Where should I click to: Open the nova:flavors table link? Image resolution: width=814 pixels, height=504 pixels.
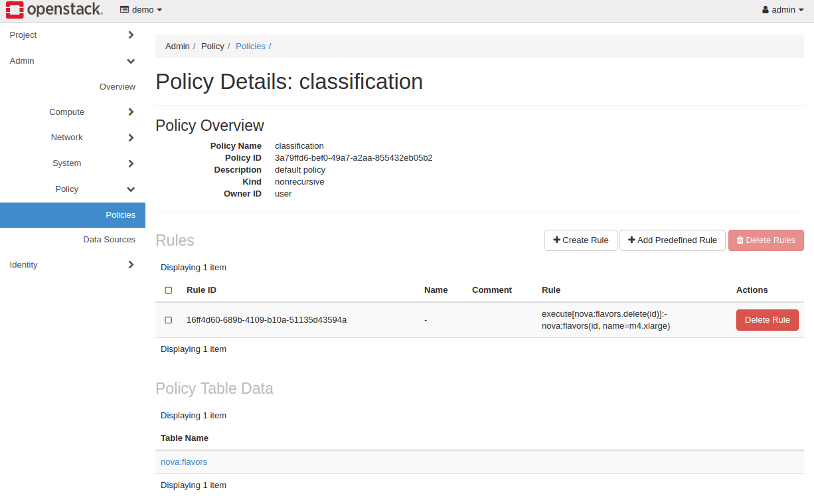click(184, 462)
